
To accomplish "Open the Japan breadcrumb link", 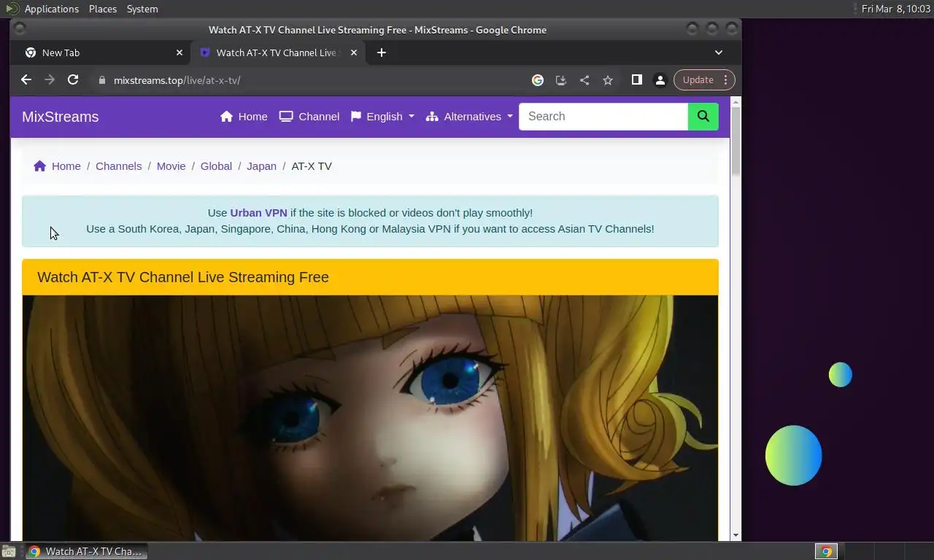I will [x=261, y=166].
